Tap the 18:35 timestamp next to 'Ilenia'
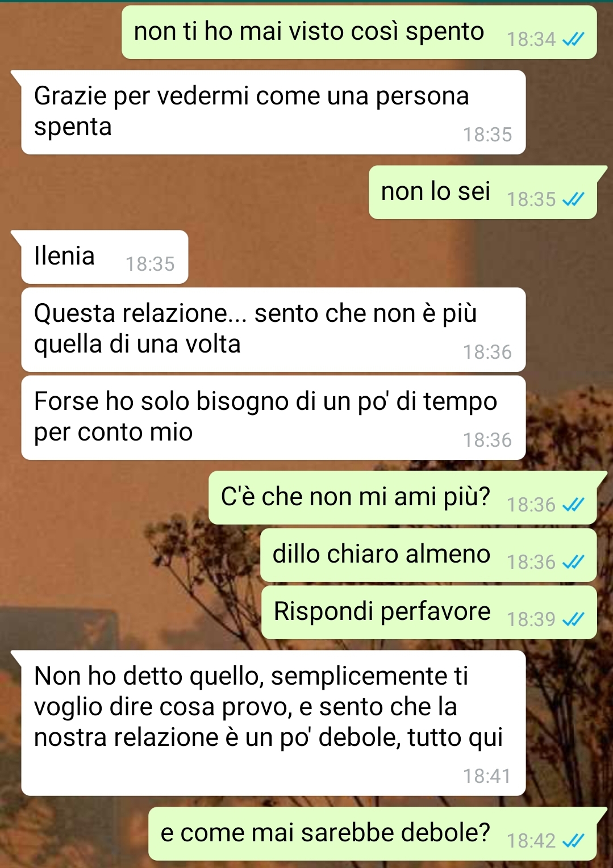The image size is (613, 868). (150, 264)
